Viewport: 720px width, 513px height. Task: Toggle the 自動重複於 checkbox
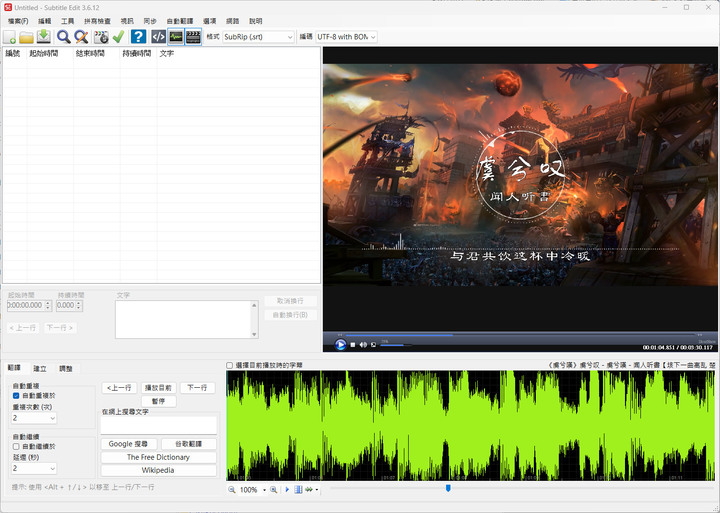tap(16, 395)
